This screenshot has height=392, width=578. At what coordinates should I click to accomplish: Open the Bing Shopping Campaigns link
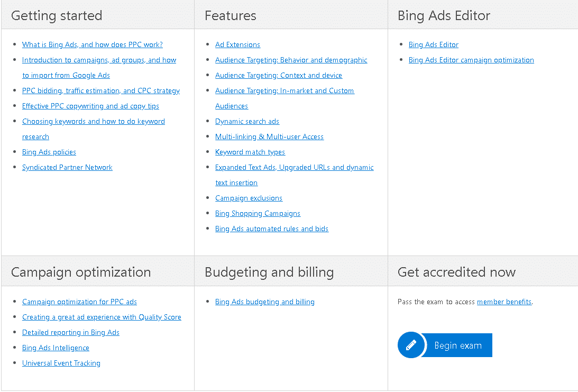[258, 214]
